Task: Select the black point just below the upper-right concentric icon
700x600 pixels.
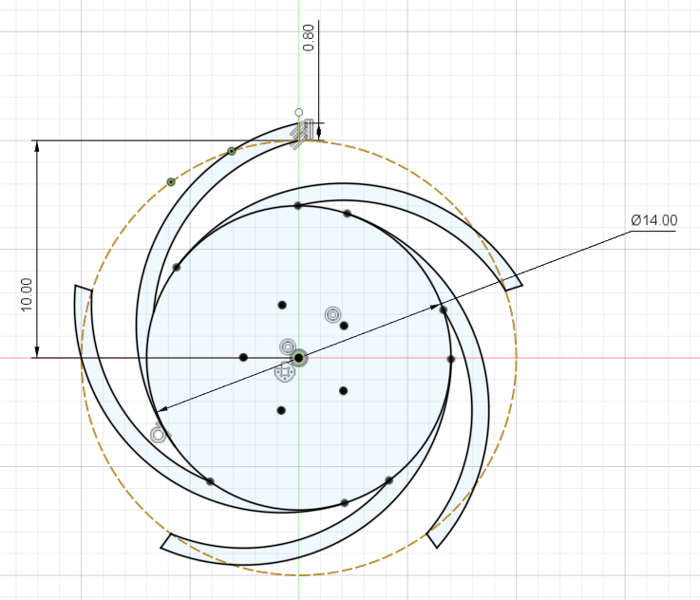Action: (344, 326)
